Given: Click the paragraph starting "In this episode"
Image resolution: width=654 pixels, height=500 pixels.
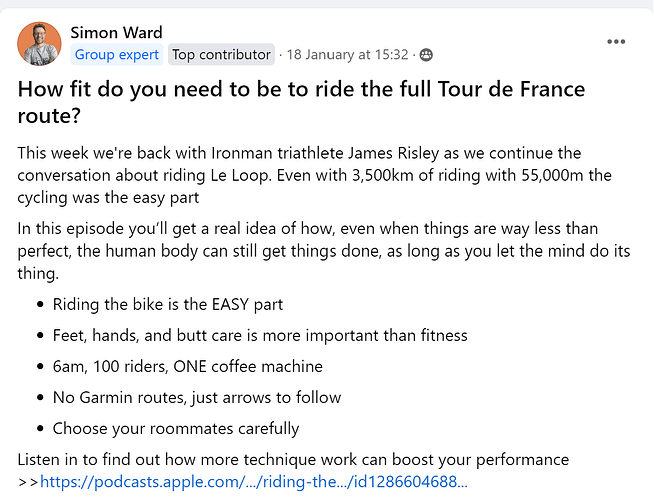Looking at the screenshot, I should coord(324,251).
